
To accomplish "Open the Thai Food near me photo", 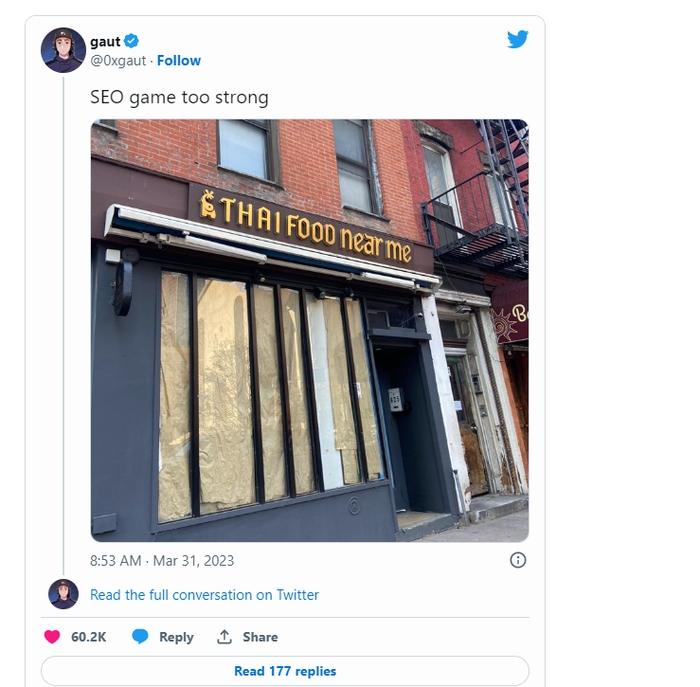I will pyautogui.click(x=310, y=330).
